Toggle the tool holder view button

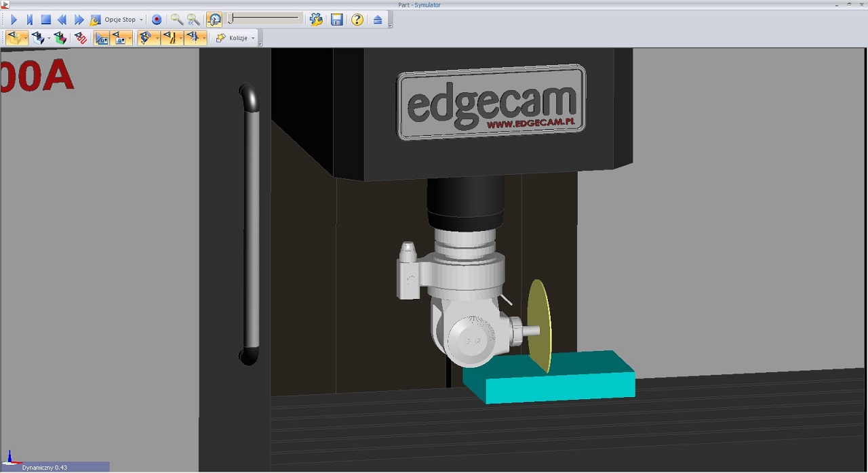[x=193, y=38]
